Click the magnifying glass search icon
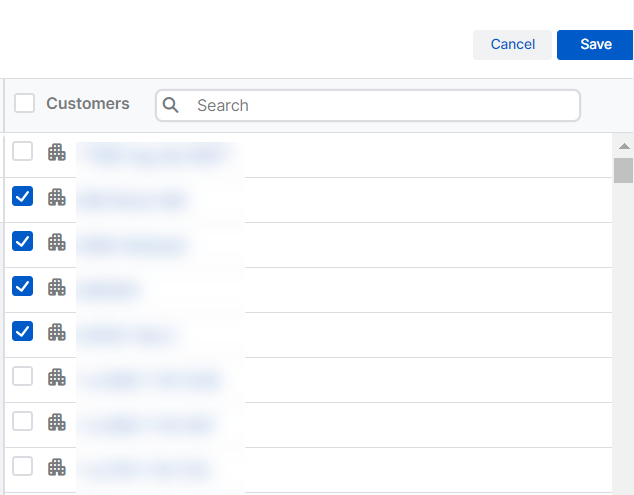 (171, 105)
